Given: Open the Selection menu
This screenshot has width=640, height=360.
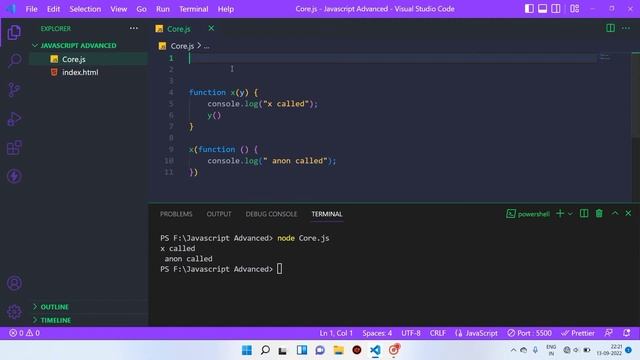Looking at the screenshot, I should click(85, 9).
